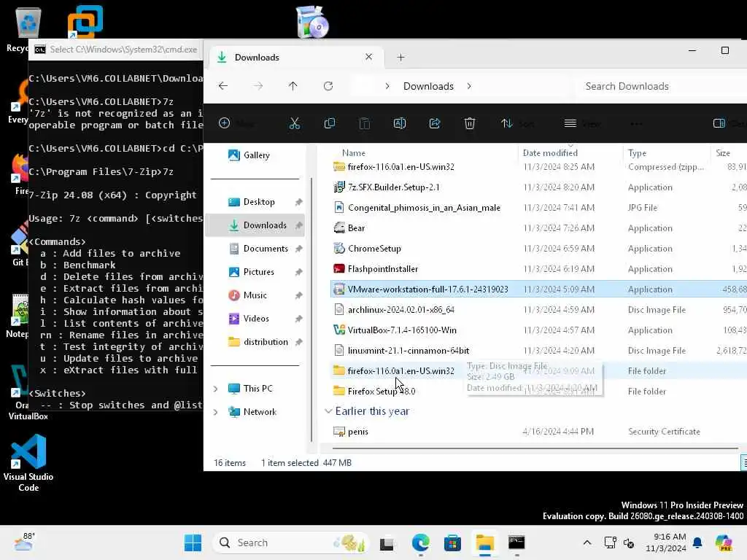Sort by the Name column header
Image resolution: width=747 pixels, height=560 pixels.
pyautogui.click(x=354, y=153)
